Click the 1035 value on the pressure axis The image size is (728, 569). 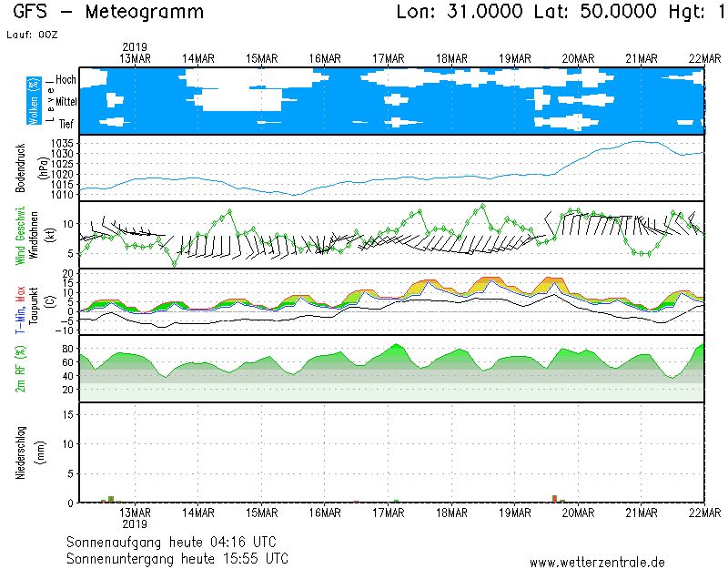pos(62,144)
